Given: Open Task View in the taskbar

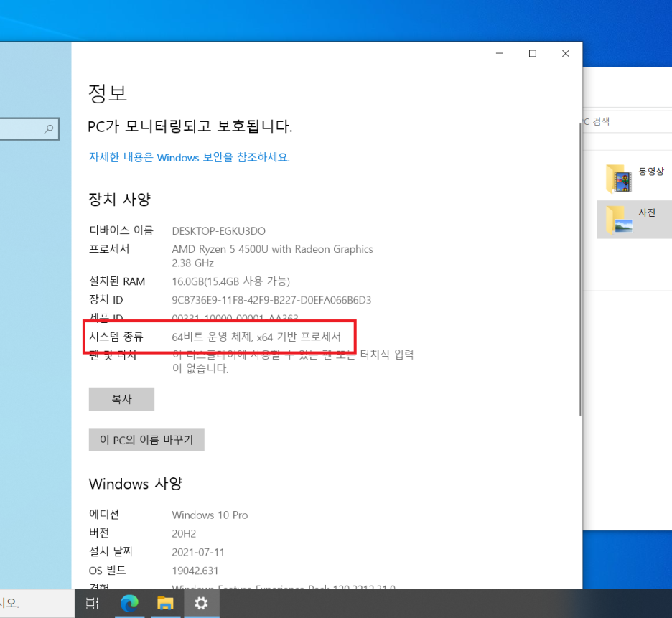Looking at the screenshot, I should click(x=92, y=604).
